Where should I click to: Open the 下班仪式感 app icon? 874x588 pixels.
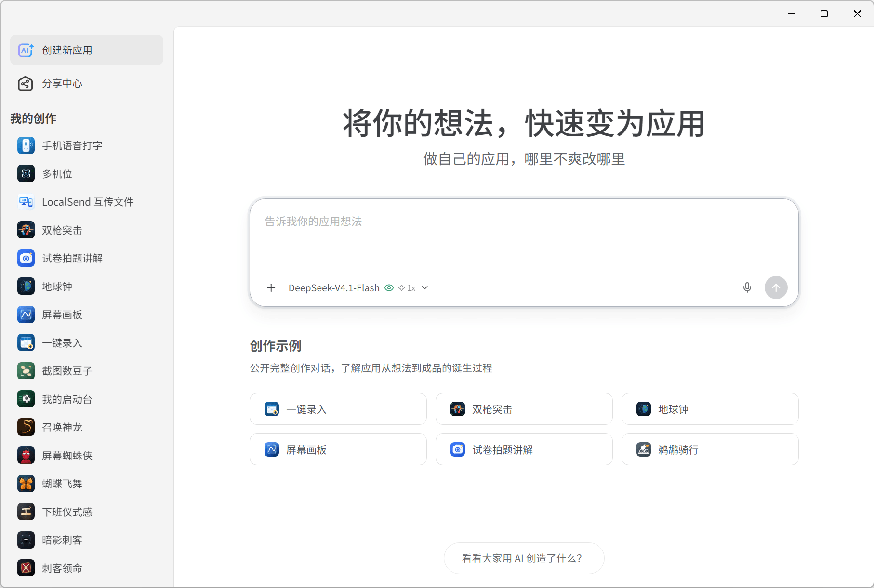pos(26,512)
